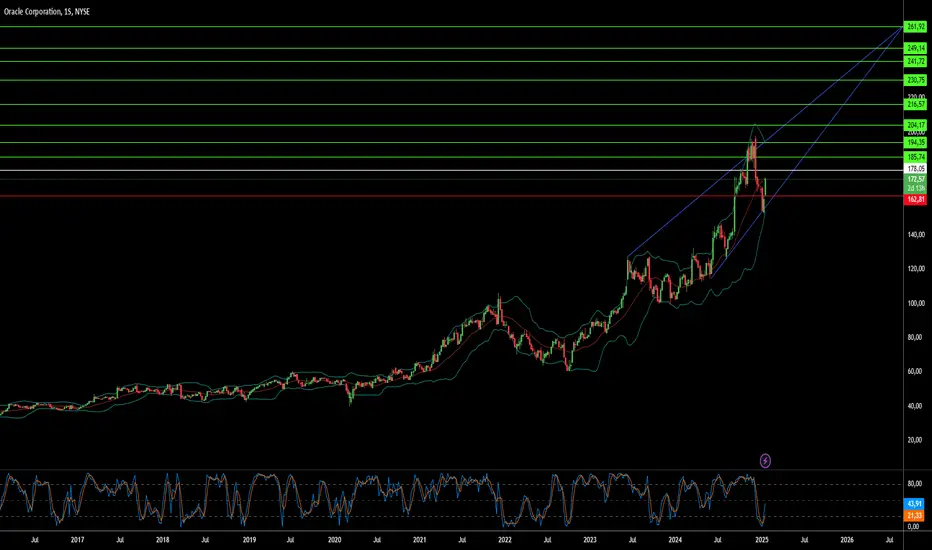Select the 185,74 price level label

[916, 157]
